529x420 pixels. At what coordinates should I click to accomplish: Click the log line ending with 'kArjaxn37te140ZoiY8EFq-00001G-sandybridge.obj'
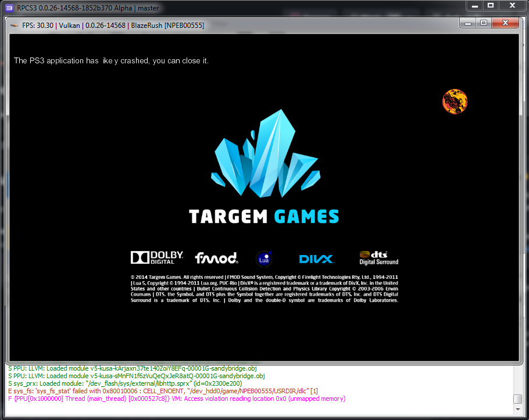(133, 368)
